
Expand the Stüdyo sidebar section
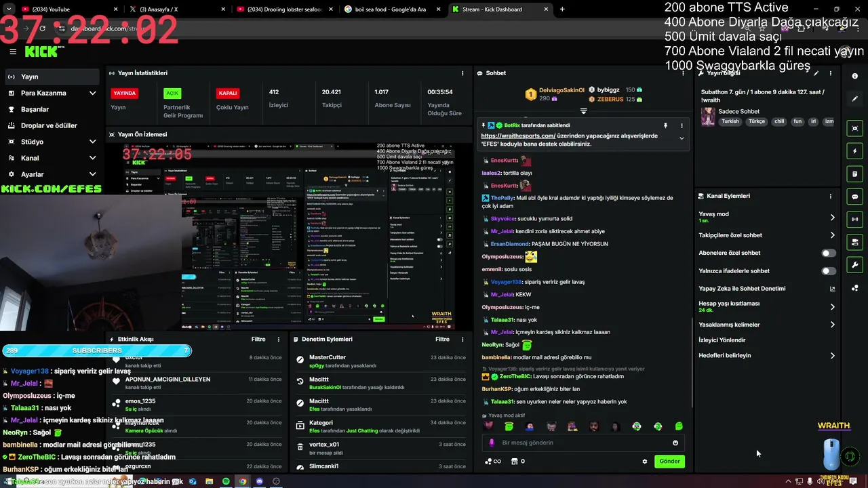pyautogui.click(x=52, y=142)
